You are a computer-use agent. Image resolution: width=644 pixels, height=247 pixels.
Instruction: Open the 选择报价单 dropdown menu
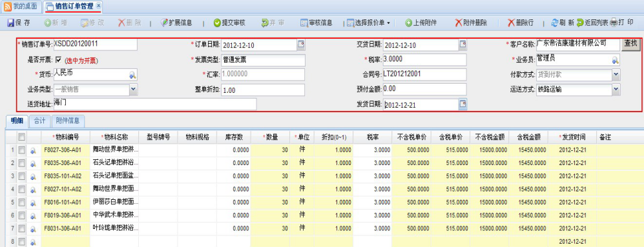coord(368,23)
